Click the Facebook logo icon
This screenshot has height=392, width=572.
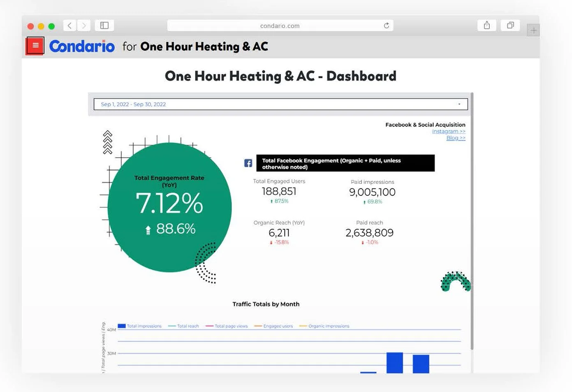click(248, 163)
